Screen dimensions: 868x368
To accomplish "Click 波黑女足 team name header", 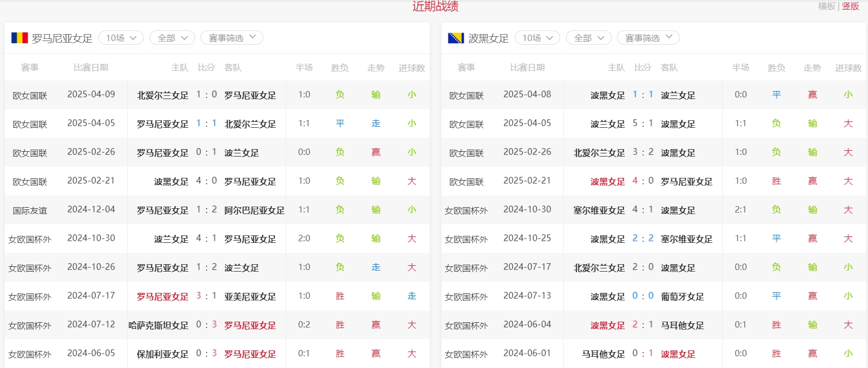I will 488,38.
